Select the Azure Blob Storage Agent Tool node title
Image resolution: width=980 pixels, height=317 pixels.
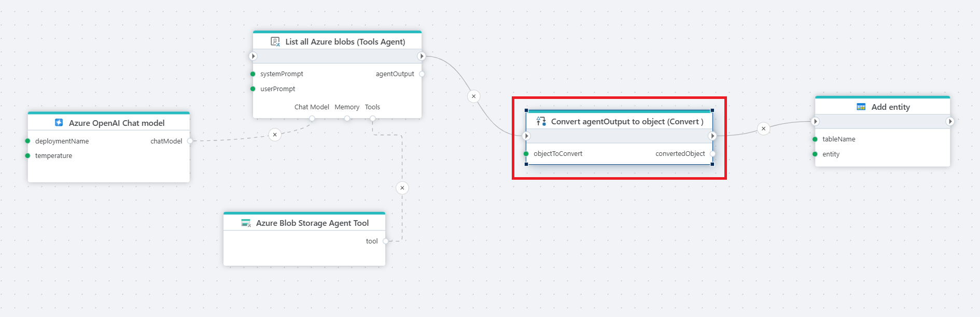point(312,223)
